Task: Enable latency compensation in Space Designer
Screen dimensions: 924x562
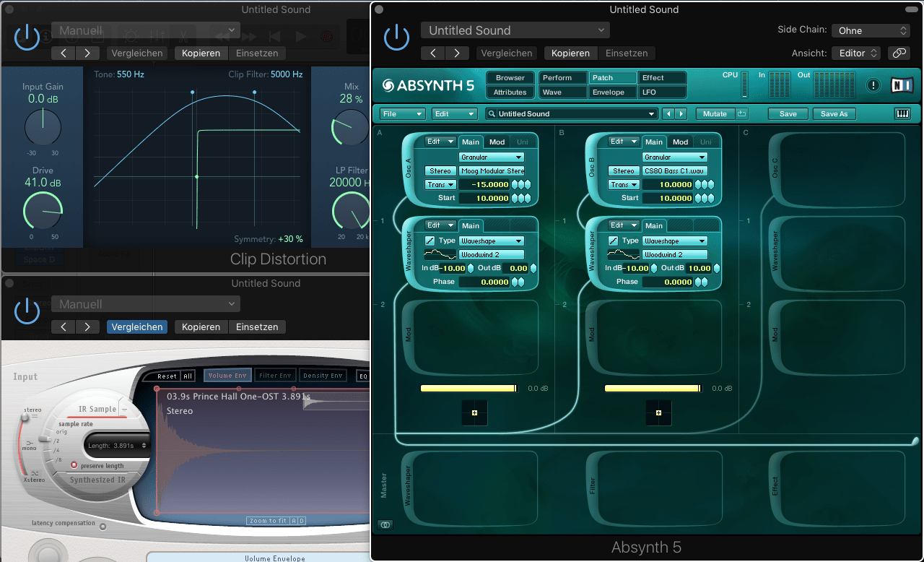Action: [x=103, y=525]
